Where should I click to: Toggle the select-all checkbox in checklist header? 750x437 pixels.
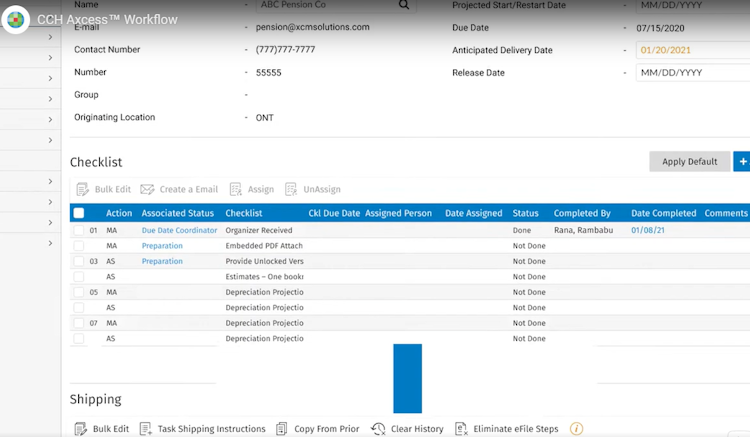tap(79, 213)
